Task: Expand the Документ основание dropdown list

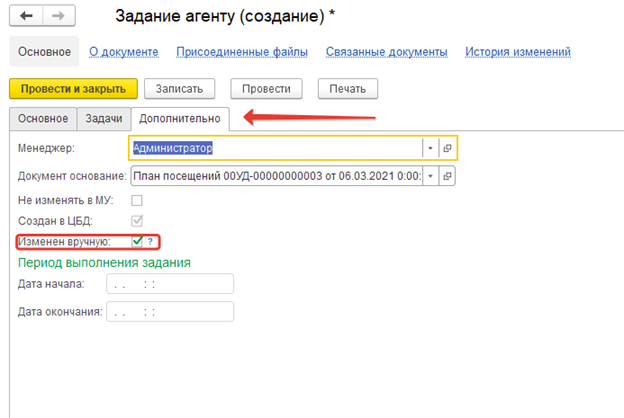Action: point(430,176)
